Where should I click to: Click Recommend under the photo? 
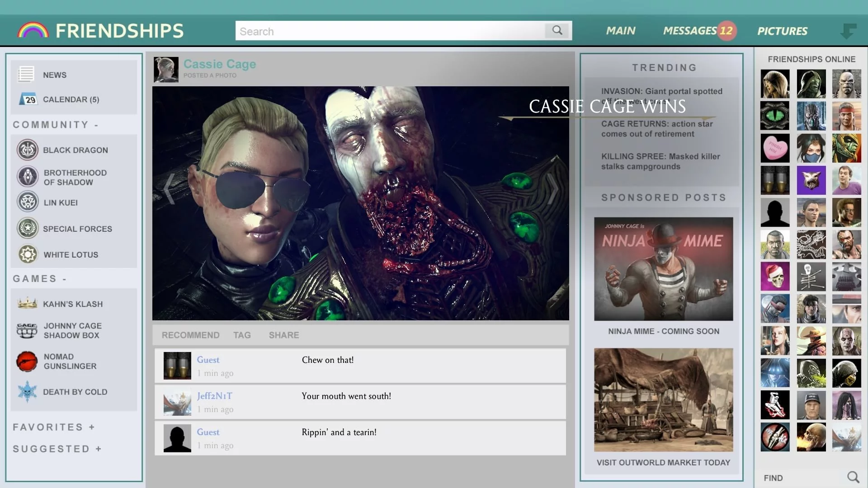point(190,335)
